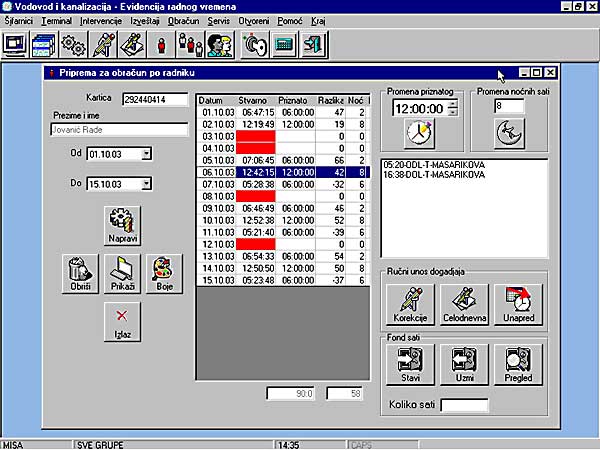Screen dimensions: 600x450
Task: Expand the Od start date dropdown
Action: pyautogui.click(x=146, y=154)
